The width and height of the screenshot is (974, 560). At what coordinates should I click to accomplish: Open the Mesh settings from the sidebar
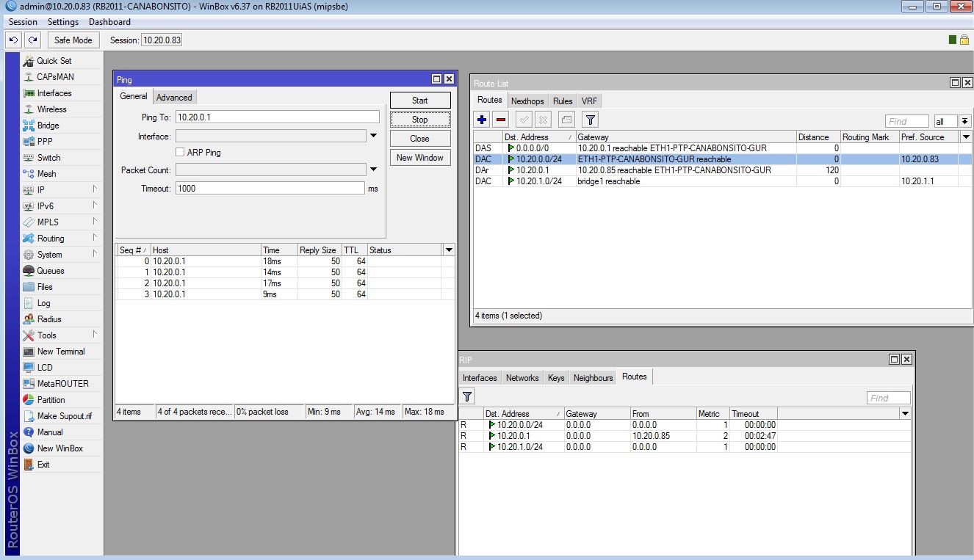point(47,173)
